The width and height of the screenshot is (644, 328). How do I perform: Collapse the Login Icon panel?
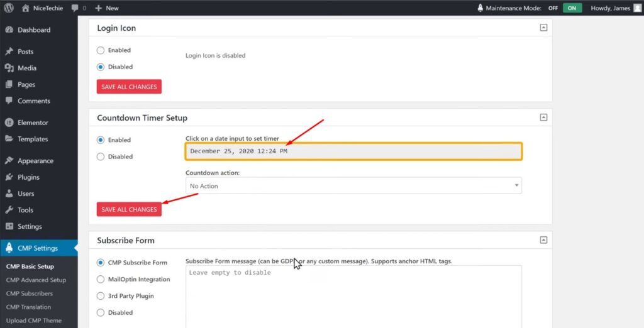[x=543, y=28]
